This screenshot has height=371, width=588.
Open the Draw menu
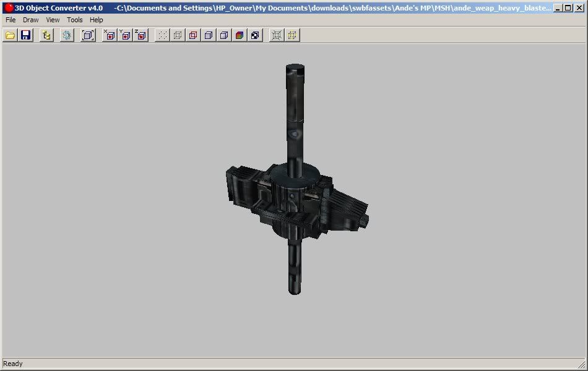[x=31, y=20]
